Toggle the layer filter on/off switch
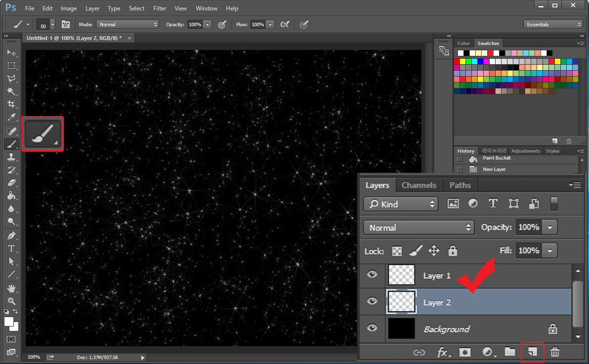Image resolution: width=589 pixels, height=364 pixels. coord(554,204)
